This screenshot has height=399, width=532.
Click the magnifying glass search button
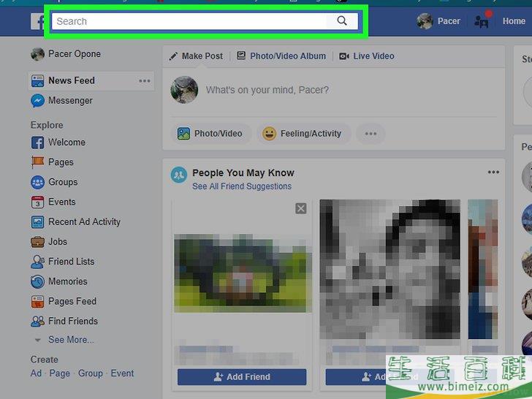point(342,21)
